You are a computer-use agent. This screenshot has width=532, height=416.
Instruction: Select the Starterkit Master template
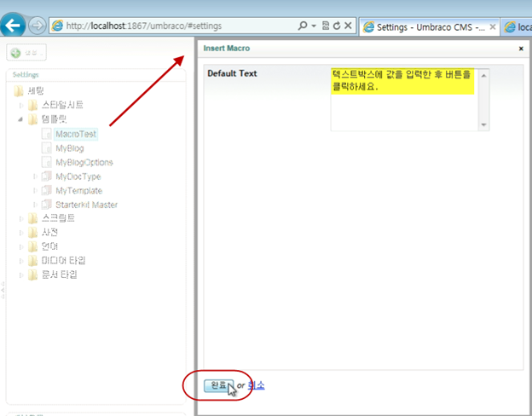86,205
